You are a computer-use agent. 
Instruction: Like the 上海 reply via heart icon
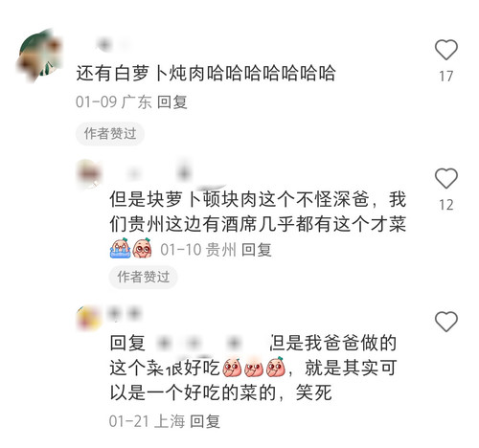(x=446, y=322)
